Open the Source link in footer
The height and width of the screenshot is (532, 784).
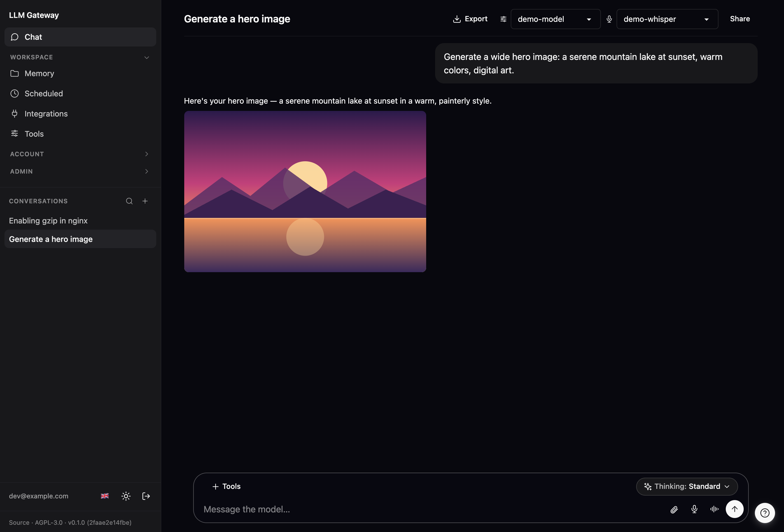pos(19,522)
